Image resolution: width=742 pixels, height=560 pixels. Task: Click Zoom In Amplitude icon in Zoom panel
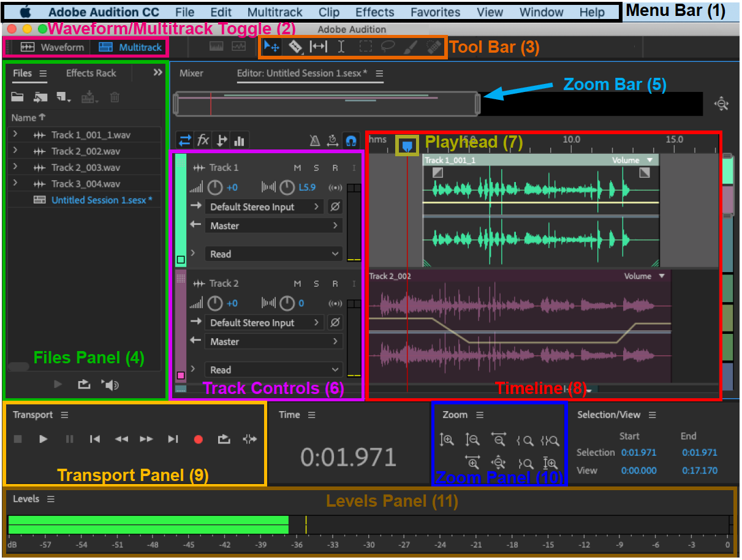point(447,439)
